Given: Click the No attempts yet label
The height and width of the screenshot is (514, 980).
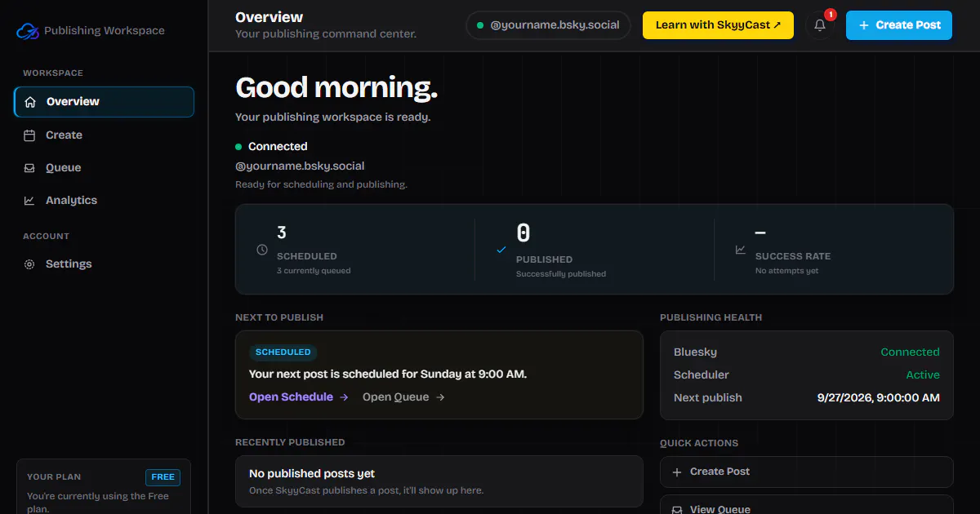Looking at the screenshot, I should [786, 271].
